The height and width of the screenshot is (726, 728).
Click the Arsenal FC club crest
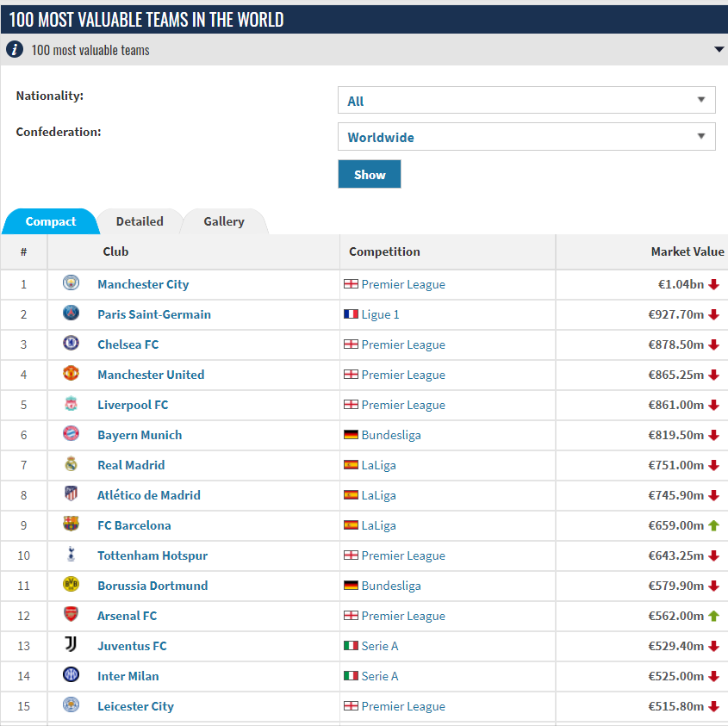pyautogui.click(x=71, y=615)
